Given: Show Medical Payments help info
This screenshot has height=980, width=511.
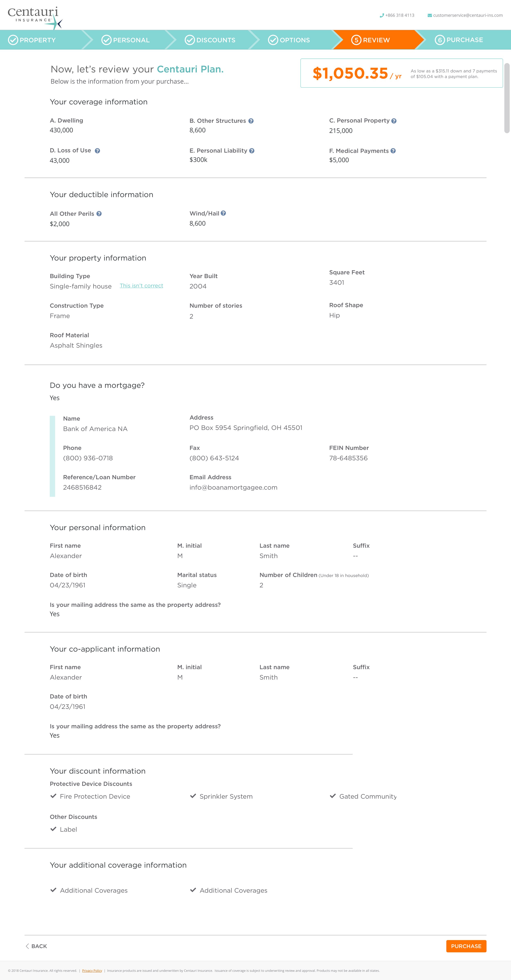Looking at the screenshot, I should pyautogui.click(x=393, y=151).
